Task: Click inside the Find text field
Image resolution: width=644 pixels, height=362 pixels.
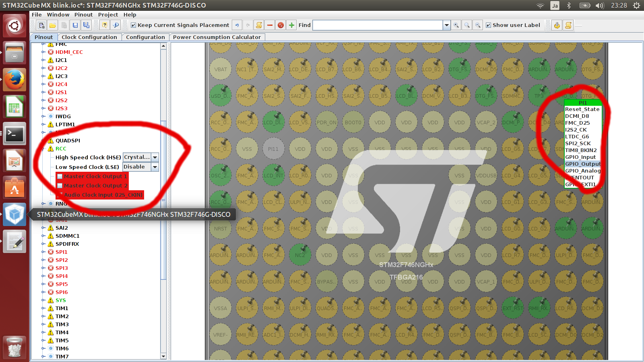Action: pyautogui.click(x=378, y=25)
